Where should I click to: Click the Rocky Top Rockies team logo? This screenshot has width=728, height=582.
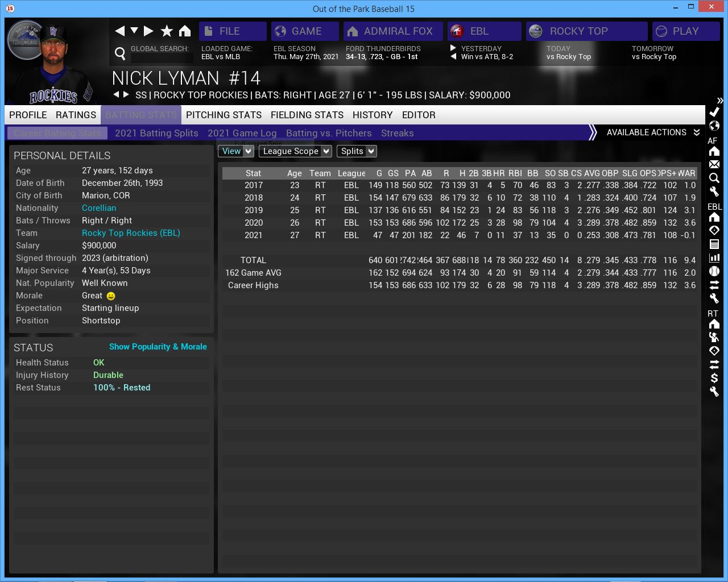coord(26,40)
